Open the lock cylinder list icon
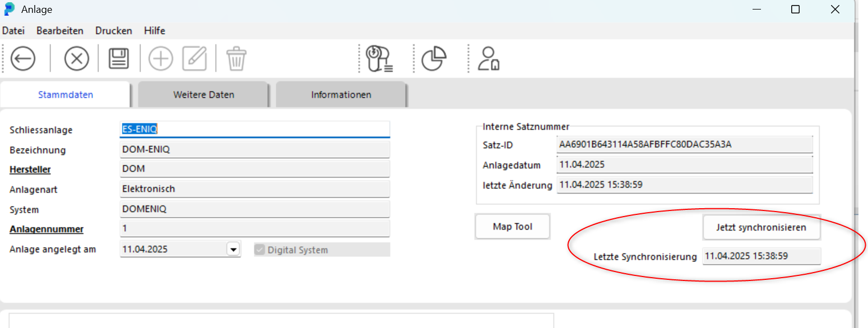The image size is (868, 328). pyautogui.click(x=379, y=59)
